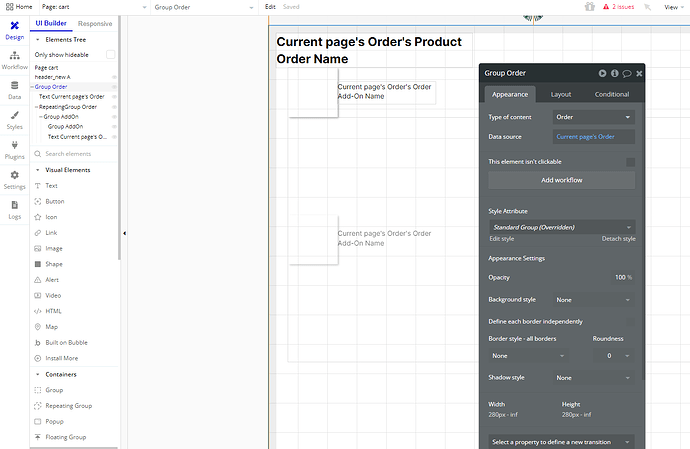Enable Define each border independently checkbox
The height and width of the screenshot is (449, 690).
[630, 322]
